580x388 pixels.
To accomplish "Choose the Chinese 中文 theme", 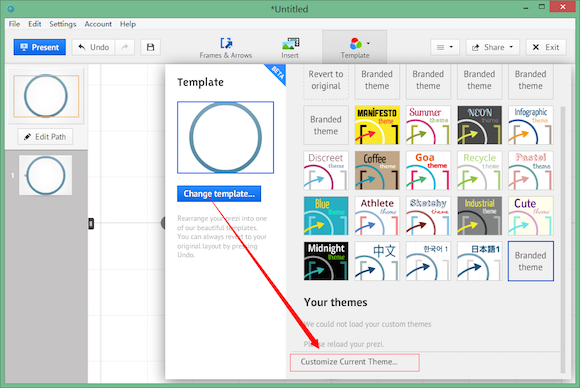I will [377, 261].
